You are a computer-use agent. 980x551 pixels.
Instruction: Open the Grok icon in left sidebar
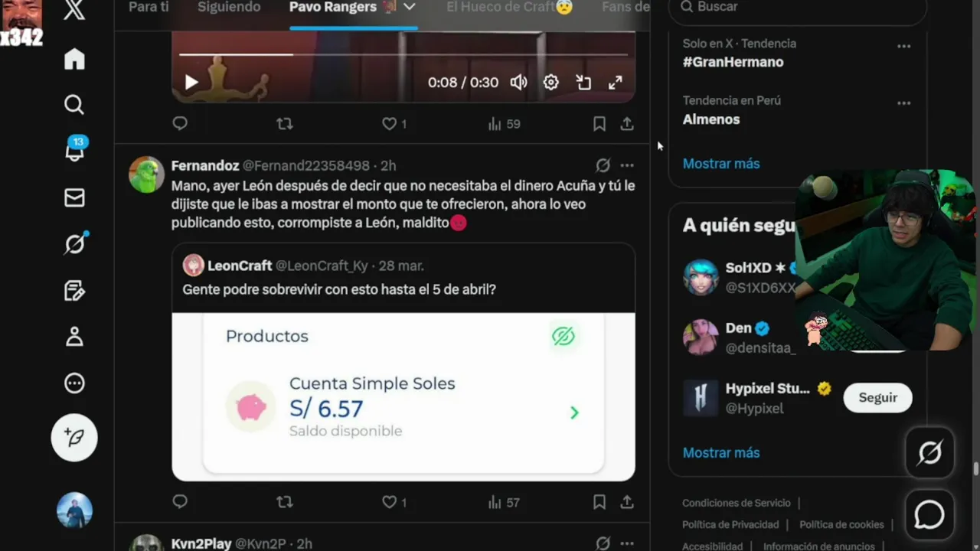tap(74, 244)
